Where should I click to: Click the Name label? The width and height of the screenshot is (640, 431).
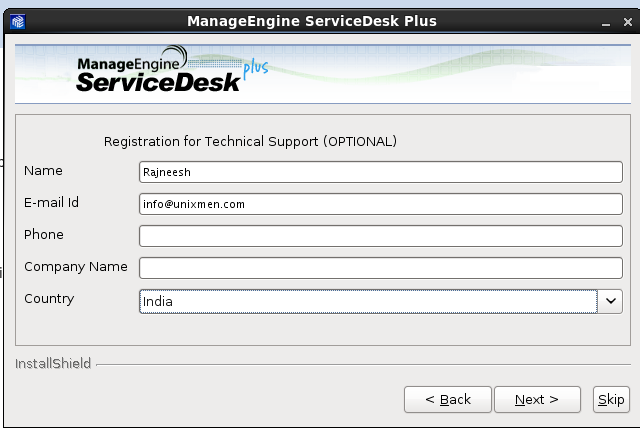[x=43, y=171]
